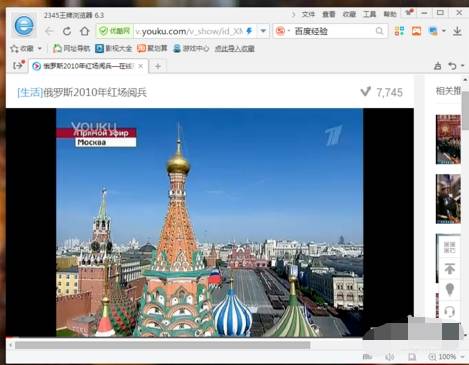The height and width of the screenshot is (365, 469).
Task: Open the 工具 menu
Action: point(369,14)
